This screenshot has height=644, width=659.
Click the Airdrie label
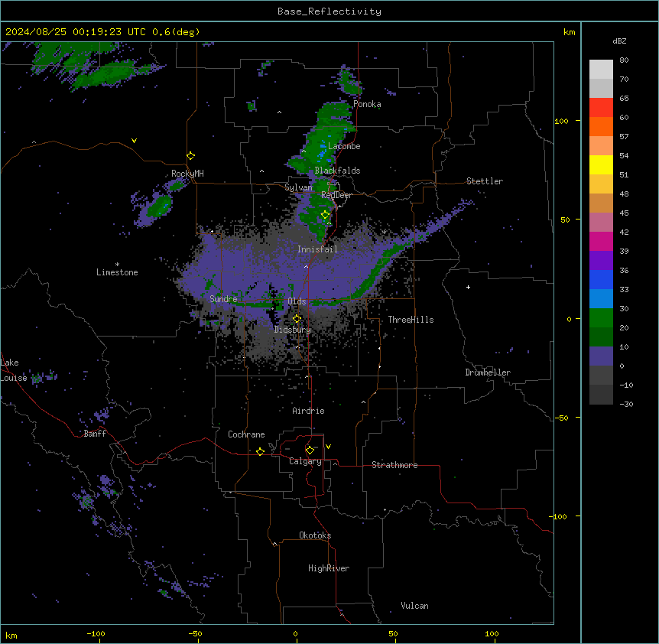(x=308, y=411)
